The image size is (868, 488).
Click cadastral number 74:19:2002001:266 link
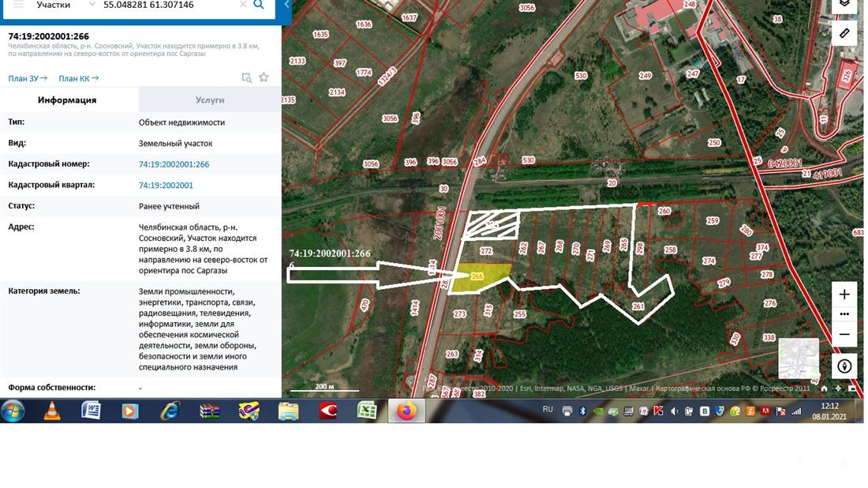tap(174, 164)
